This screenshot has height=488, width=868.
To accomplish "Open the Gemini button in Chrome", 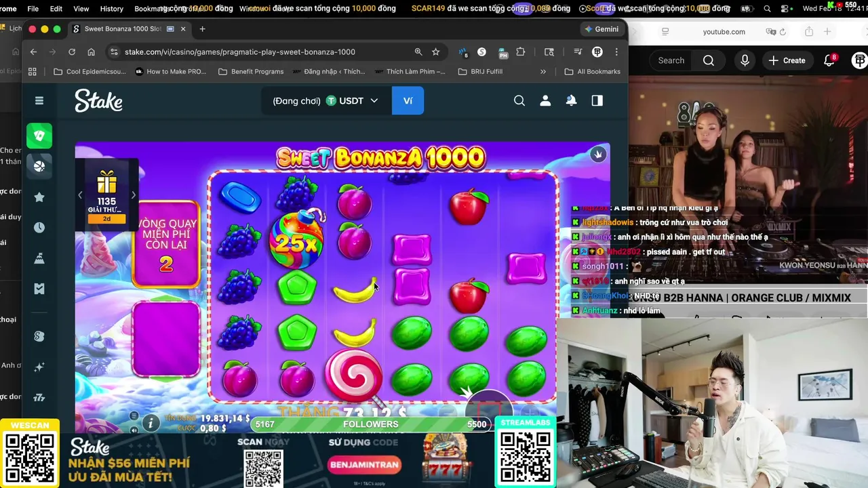I will coord(601,29).
